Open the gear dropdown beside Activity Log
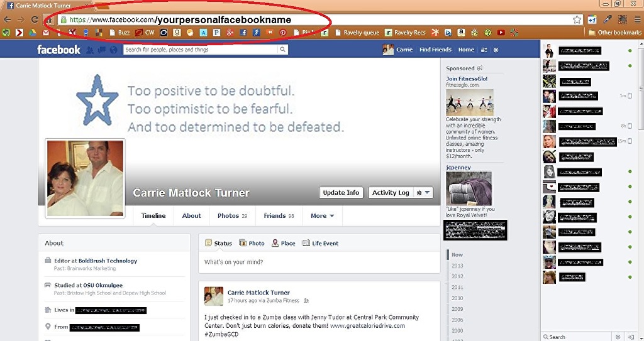644x341 pixels. point(423,192)
